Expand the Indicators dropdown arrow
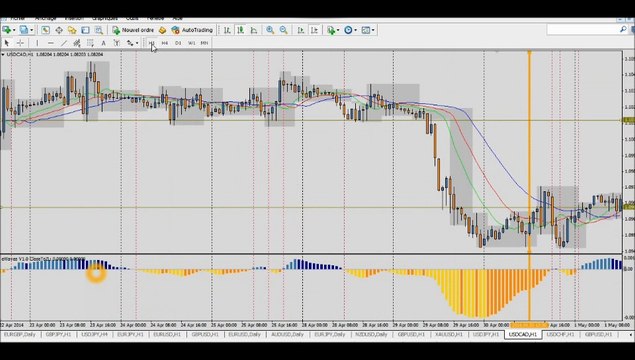Screen dimensions: 635x360 click(338, 30)
